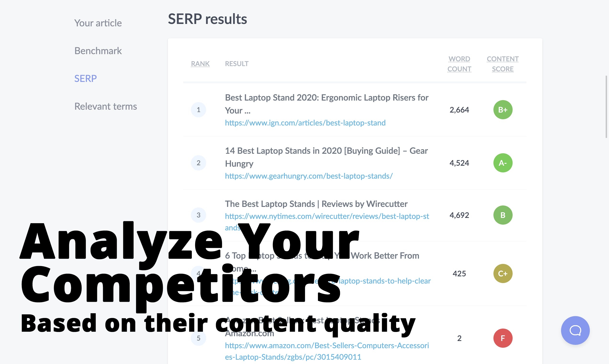Click the red F score badge
Image resolution: width=609 pixels, height=364 pixels.
click(503, 338)
